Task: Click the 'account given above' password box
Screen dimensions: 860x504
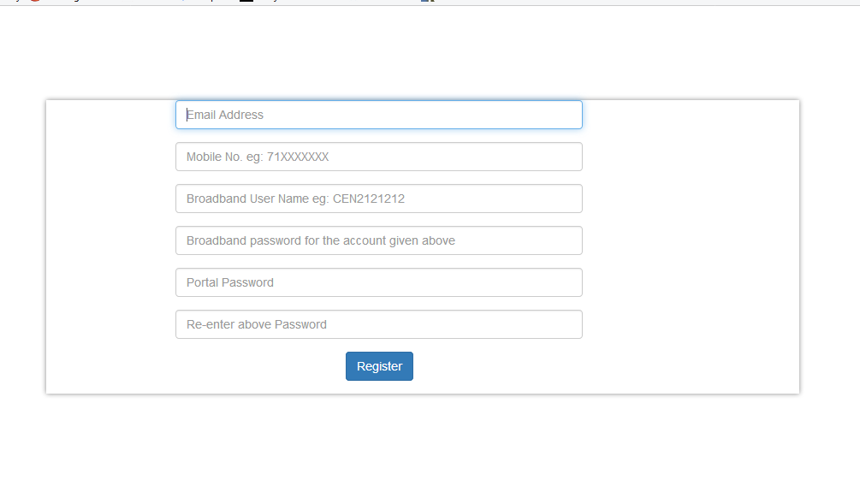Action: tap(378, 240)
